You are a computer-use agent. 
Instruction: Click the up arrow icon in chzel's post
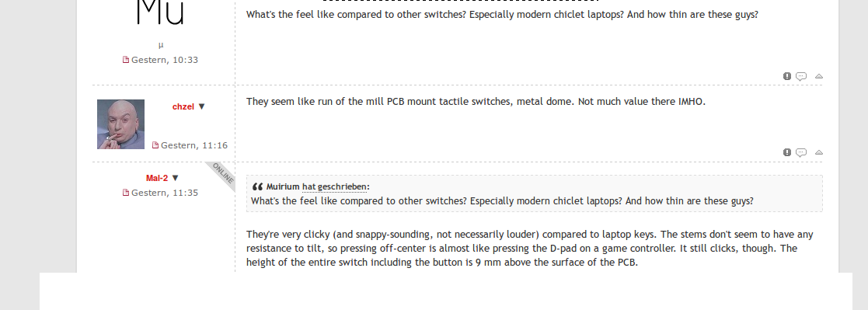(x=819, y=152)
